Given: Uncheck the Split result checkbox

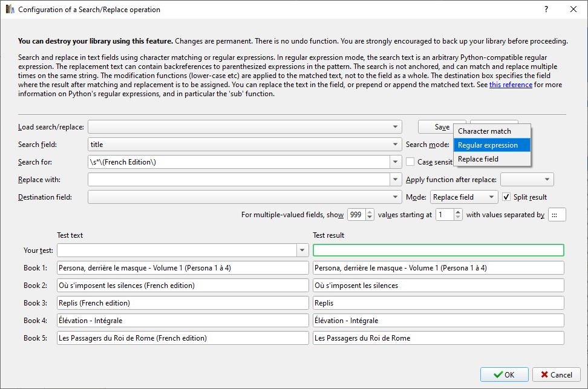Looking at the screenshot, I should point(506,197).
